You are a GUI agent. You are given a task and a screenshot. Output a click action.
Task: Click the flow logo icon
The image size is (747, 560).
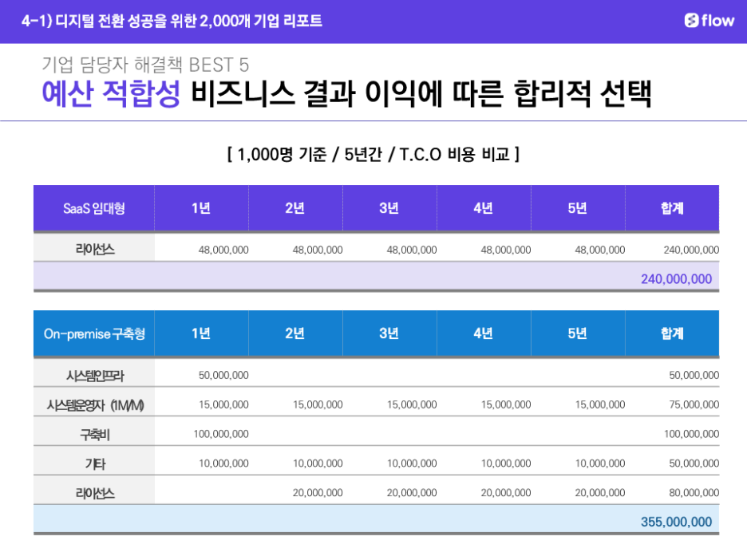coord(691,21)
